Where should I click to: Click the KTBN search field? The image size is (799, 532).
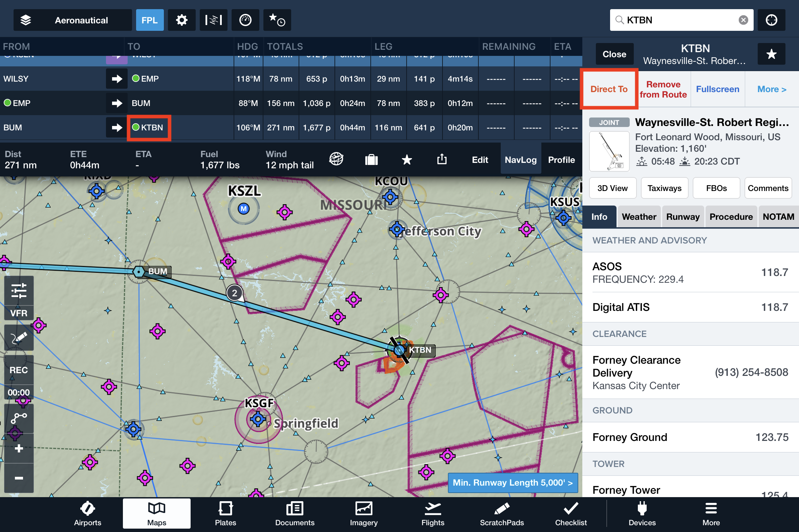[x=681, y=20]
